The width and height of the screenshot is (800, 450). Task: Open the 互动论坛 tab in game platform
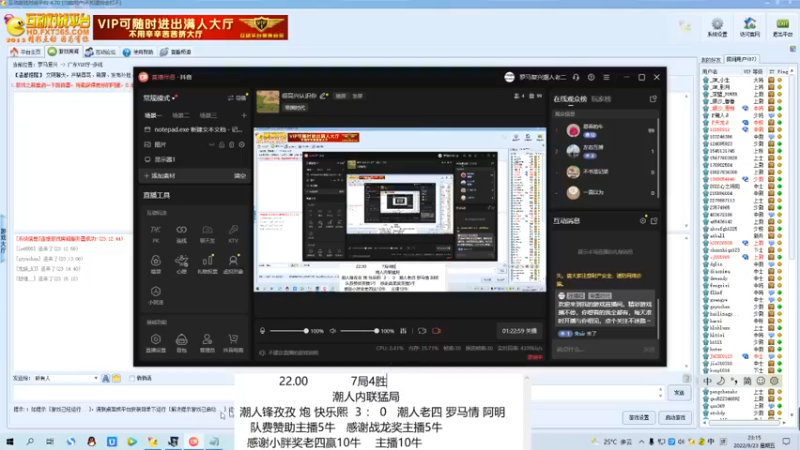click(101, 52)
